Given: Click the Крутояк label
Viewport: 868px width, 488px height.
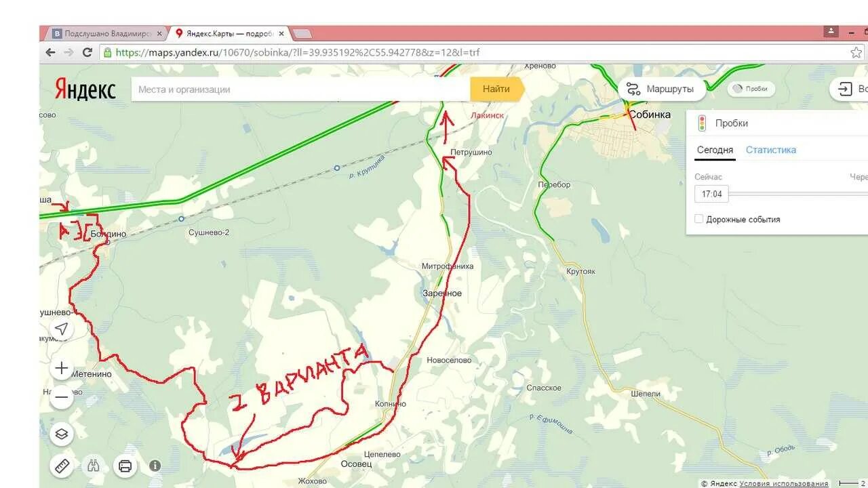Looking at the screenshot, I should (581, 271).
